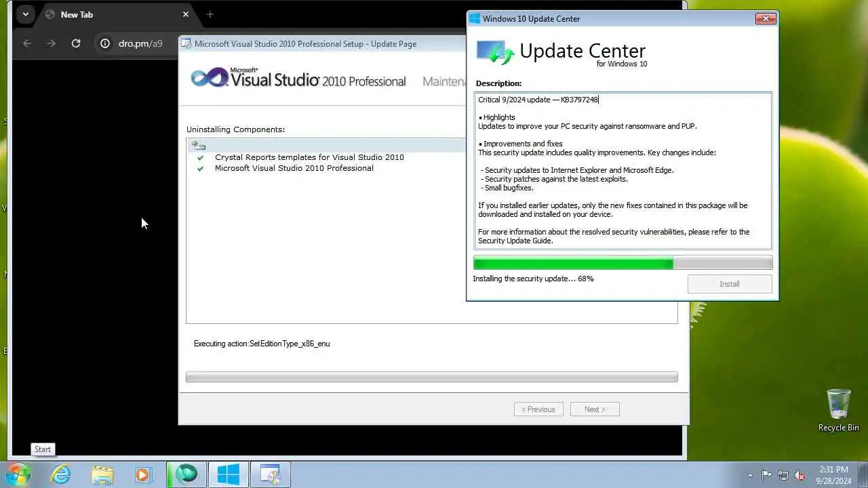Click the date 9/28/2024 in the system tray

pos(833,481)
